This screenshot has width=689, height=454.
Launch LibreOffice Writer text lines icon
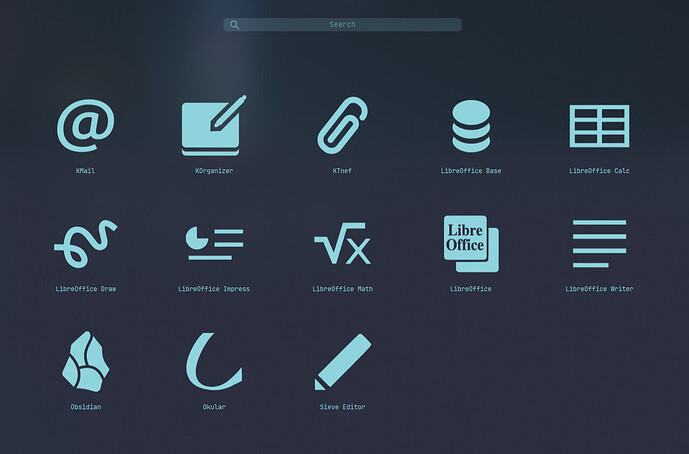point(599,244)
